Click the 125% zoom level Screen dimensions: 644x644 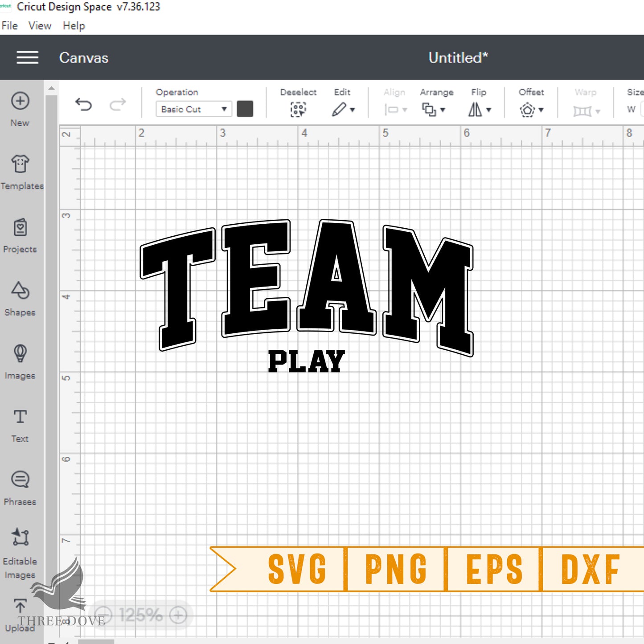click(x=141, y=615)
